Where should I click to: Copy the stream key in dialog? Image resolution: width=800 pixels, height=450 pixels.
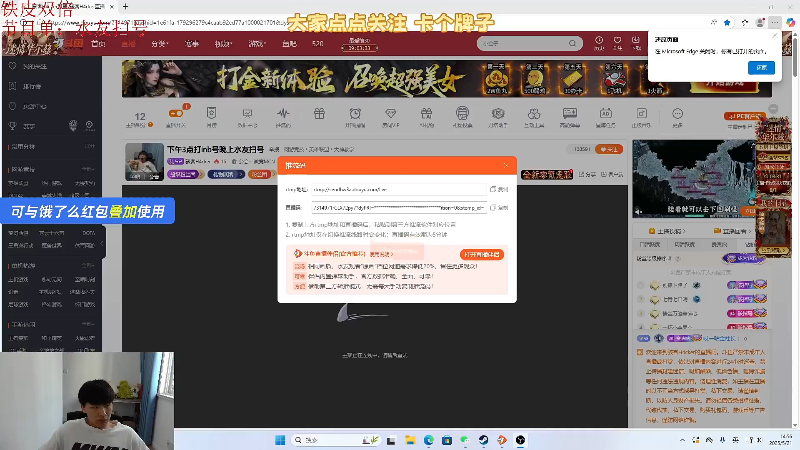pos(499,208)
